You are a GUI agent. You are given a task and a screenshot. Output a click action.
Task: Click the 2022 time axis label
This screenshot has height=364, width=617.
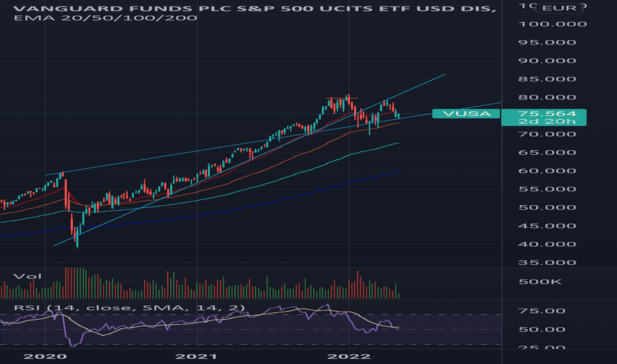(349, 357)
